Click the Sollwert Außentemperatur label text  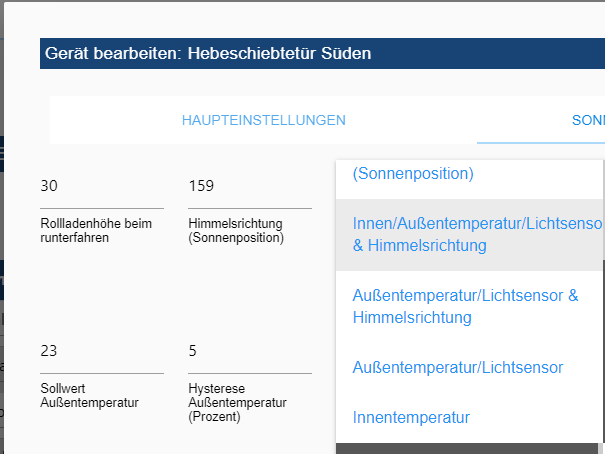pos(89,396)
